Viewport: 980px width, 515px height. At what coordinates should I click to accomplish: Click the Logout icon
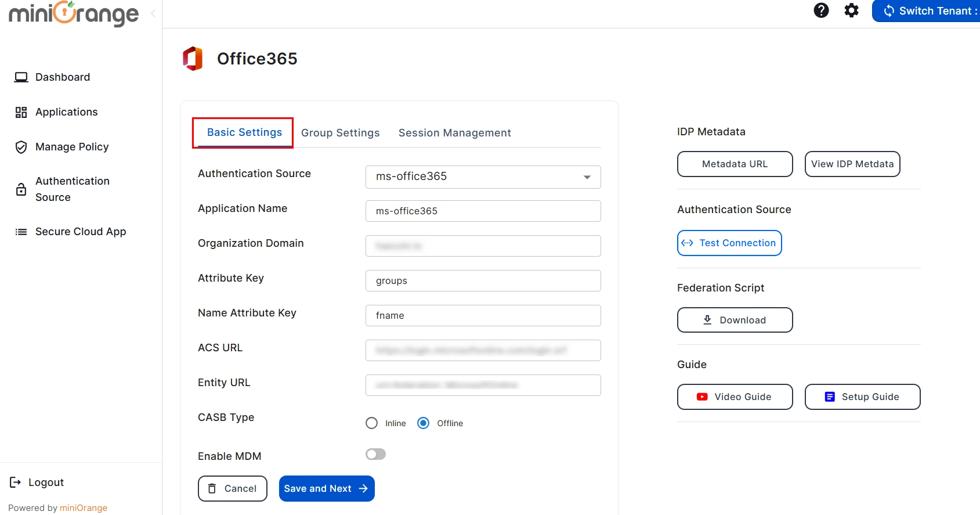tap(16, 482)
